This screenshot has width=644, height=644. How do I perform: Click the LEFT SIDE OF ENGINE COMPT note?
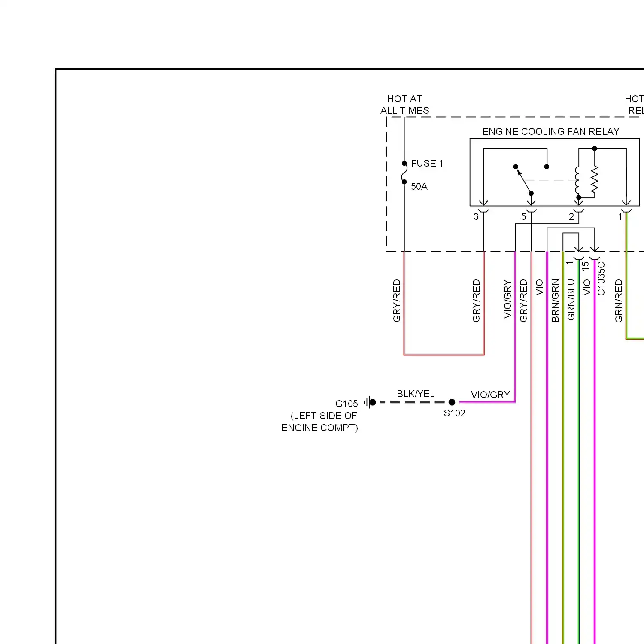click(320, 422)
